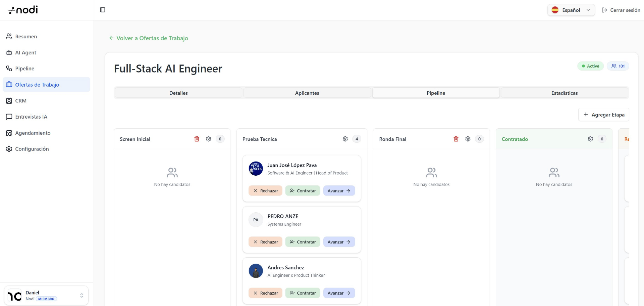Click the Full-Stack AI Engineer title

[x=168, y=69]
